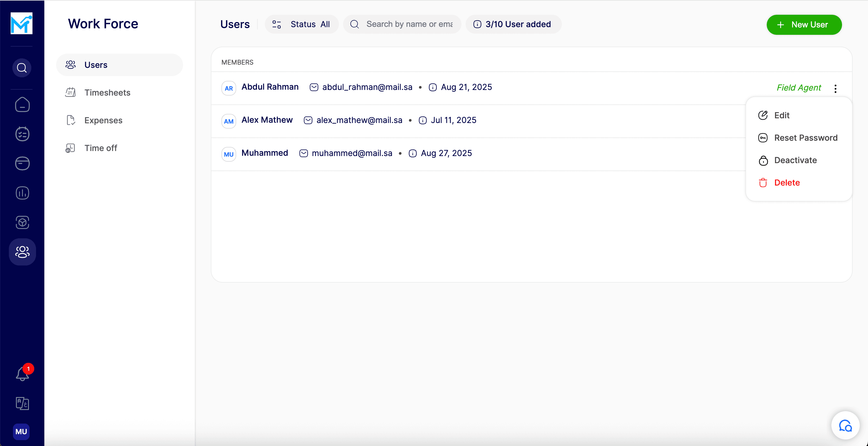Open the chat support bubble icon

(845, 425)
